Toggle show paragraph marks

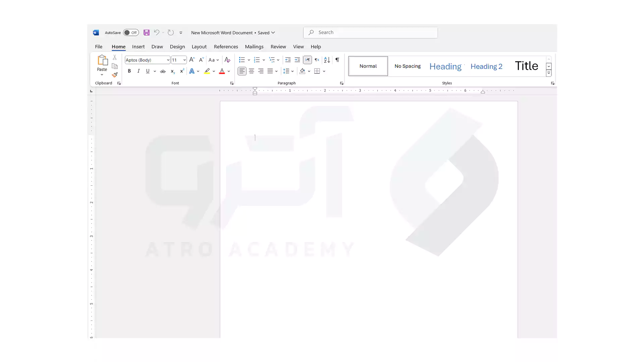(x=337, y=60)
